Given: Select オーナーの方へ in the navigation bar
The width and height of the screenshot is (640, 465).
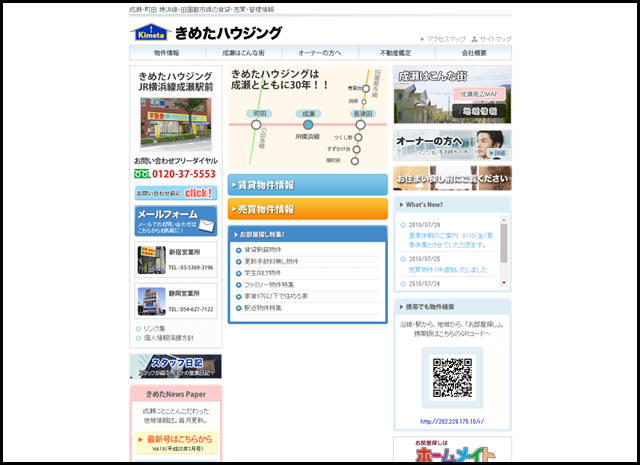Looking at the screenshot, I should click(320, 53).
